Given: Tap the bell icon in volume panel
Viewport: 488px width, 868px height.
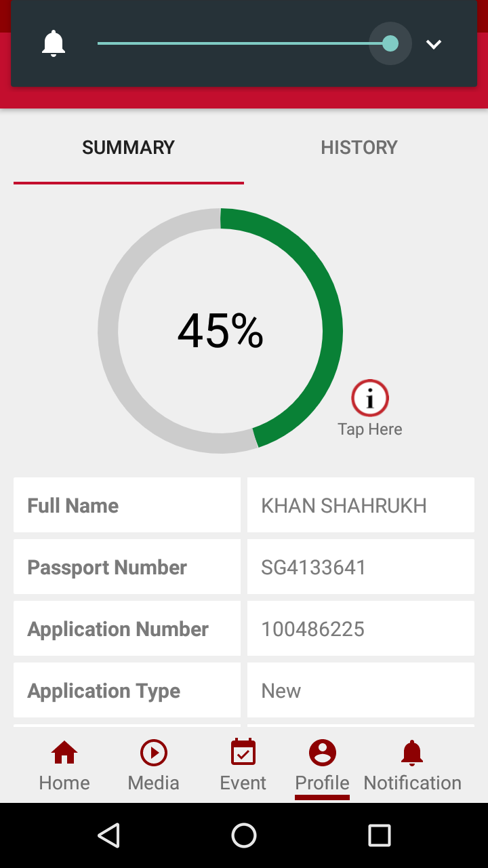Looking at the screenshot, I should (54, 44).
